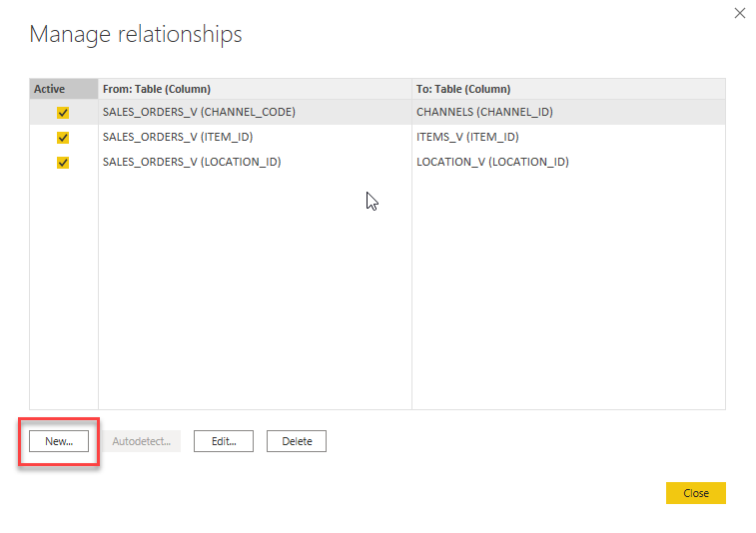
Task: Close the dialog with the X icon
Action: click(x=740, y=13)
